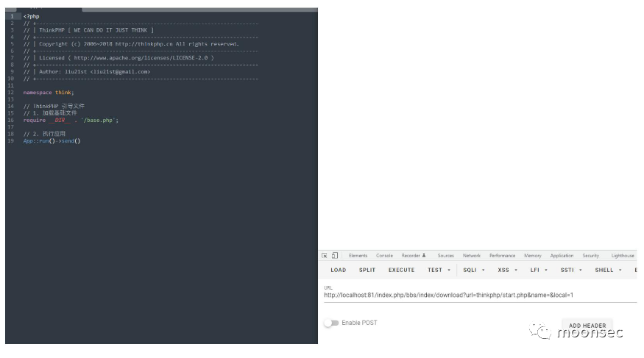
Task: Switch to the Performance tab
Action: click(x=502, y=256)
